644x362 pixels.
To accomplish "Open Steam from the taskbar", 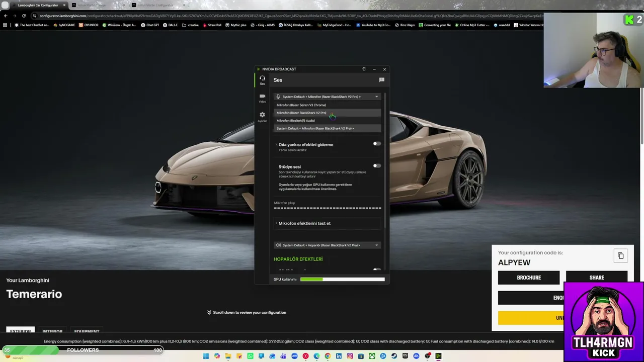I will (x=394, y=356).
